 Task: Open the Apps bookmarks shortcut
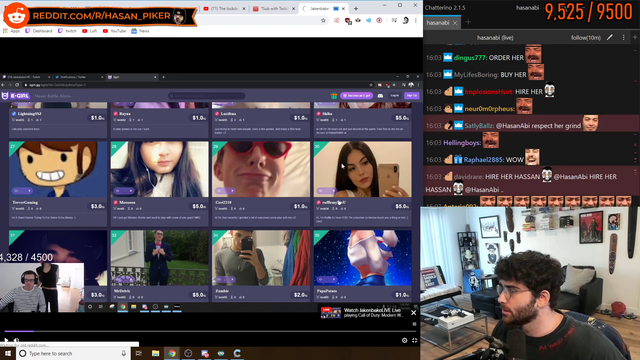coord(12,31)
